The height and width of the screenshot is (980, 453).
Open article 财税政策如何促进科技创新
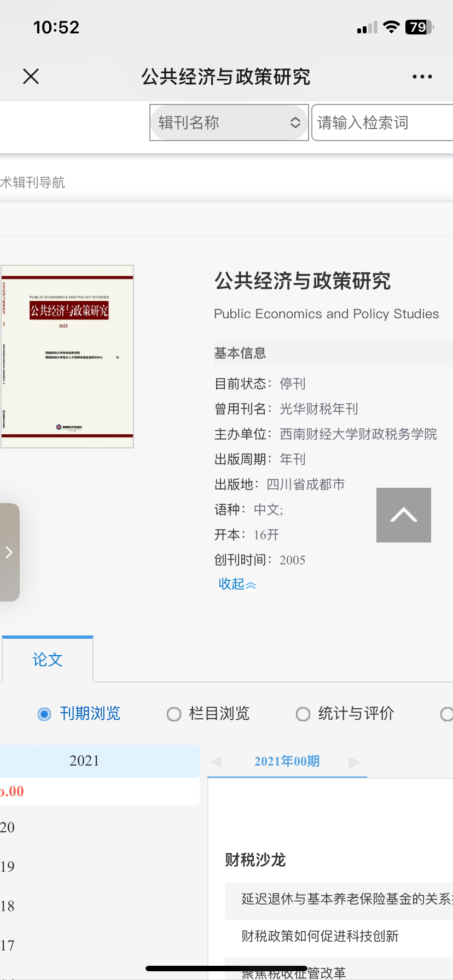click(x=320, y=936)
